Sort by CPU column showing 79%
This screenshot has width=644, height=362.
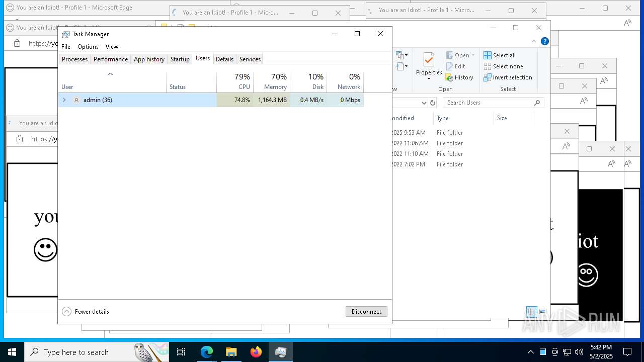point(235,82)
